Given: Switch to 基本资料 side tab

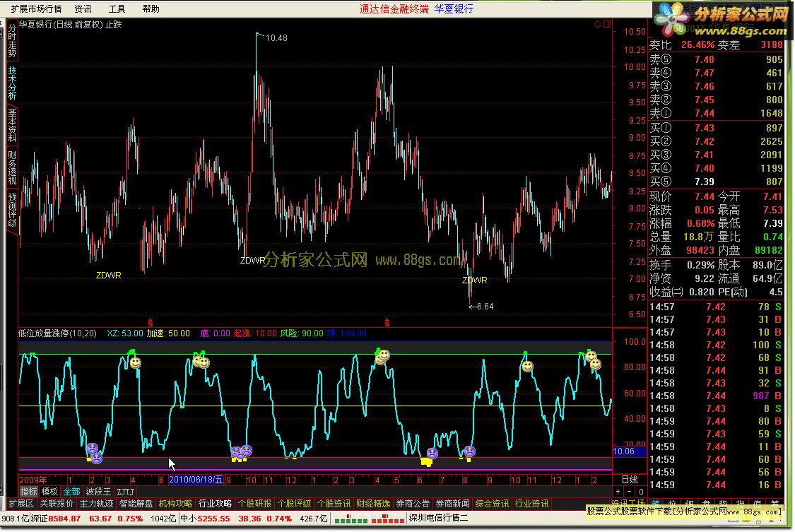Looking at the screenshot, I should [x=12, y=125].
